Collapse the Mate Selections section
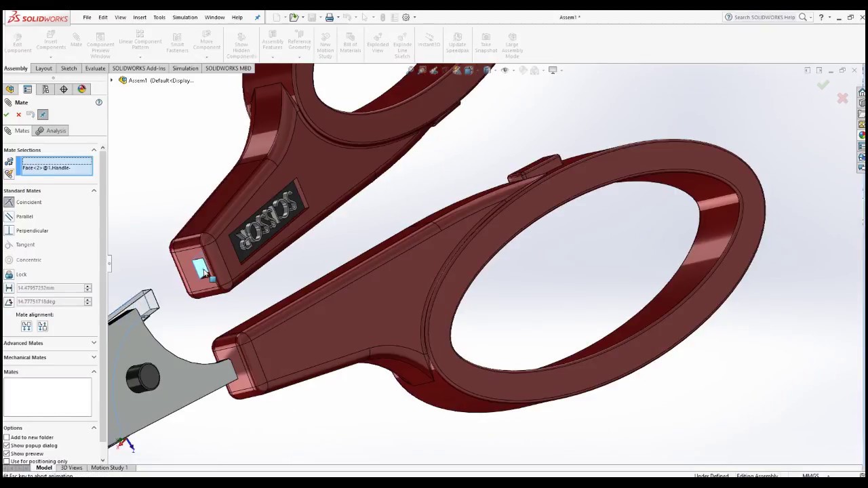Image resolution: width=868 pixels, height=488 pixels. [94, 150]
